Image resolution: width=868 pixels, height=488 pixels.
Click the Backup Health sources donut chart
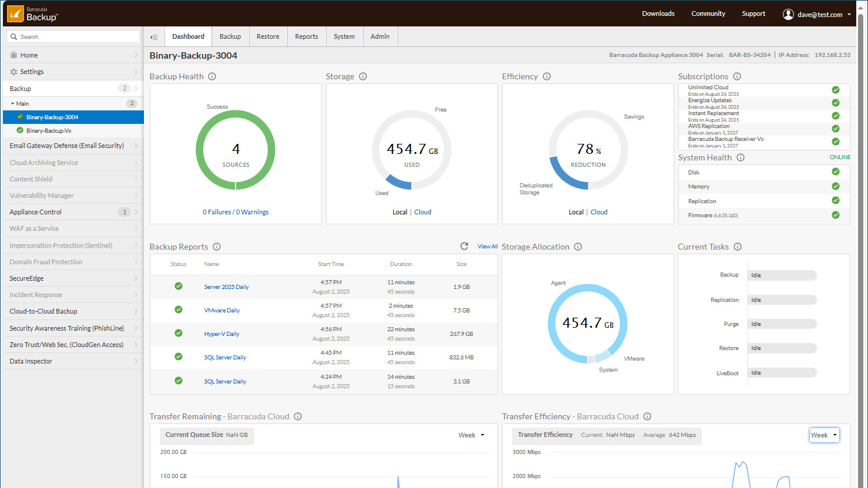(x=235, y=150)
